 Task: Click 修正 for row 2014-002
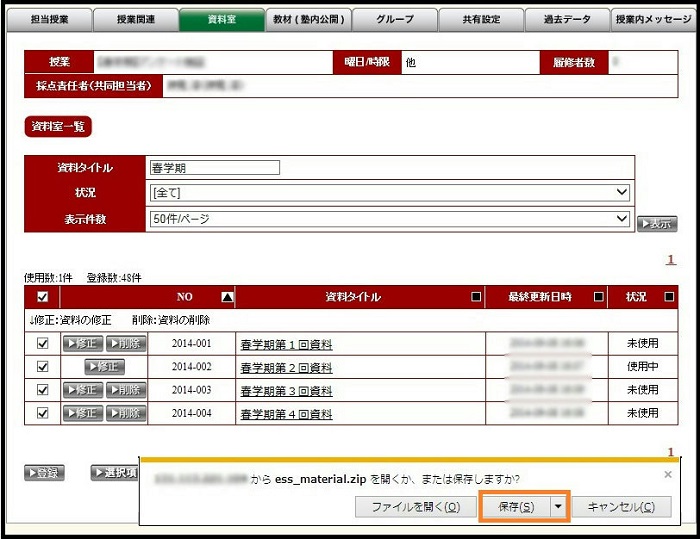(x=104, y=367)
